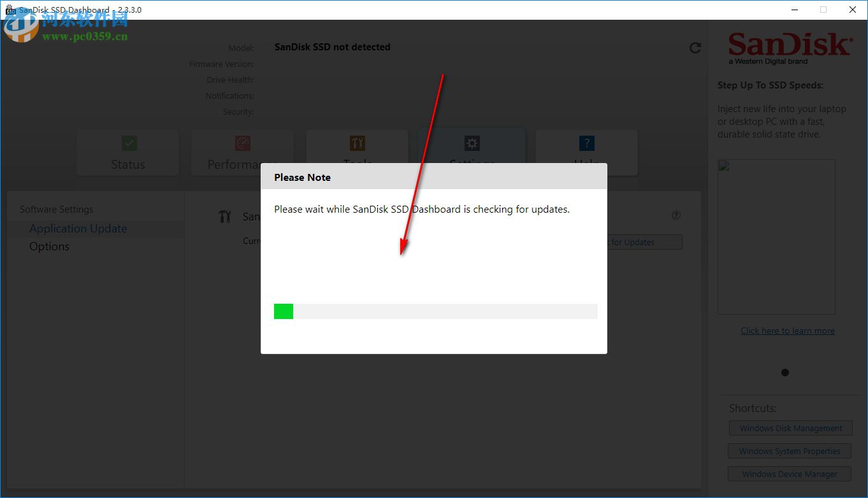Open Windows System Properties shortcut

click(x=790, y=452)
